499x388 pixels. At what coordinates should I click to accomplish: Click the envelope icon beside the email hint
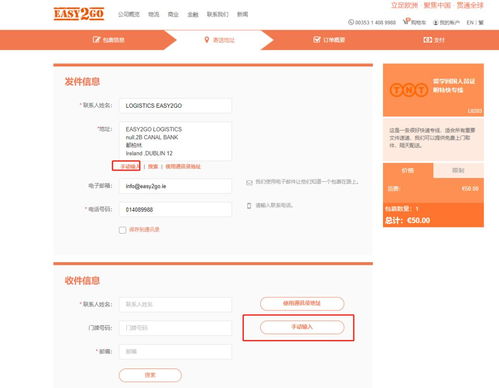[249, 182]
